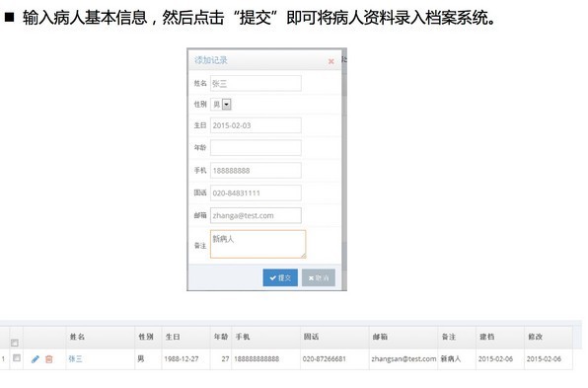588x388 pixels.
Task: Click the pencil edit icon for 张三
Action: (36, 359)
